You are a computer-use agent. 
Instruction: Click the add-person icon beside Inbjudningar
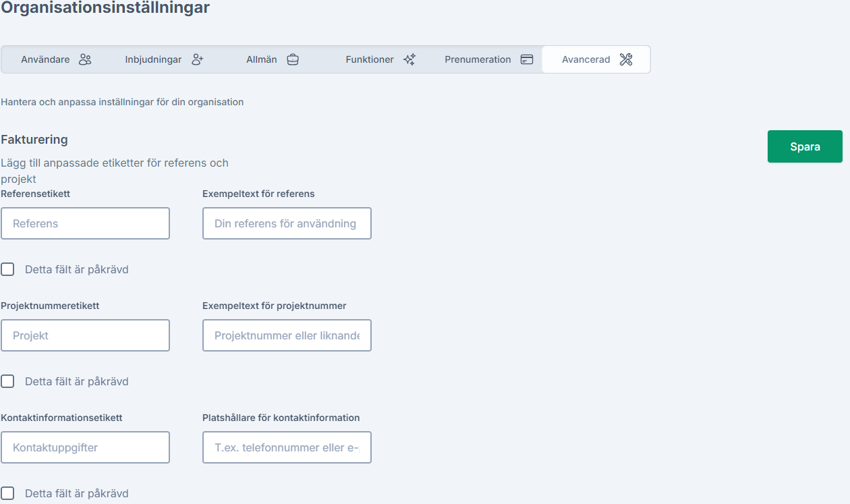click(197, 59)
